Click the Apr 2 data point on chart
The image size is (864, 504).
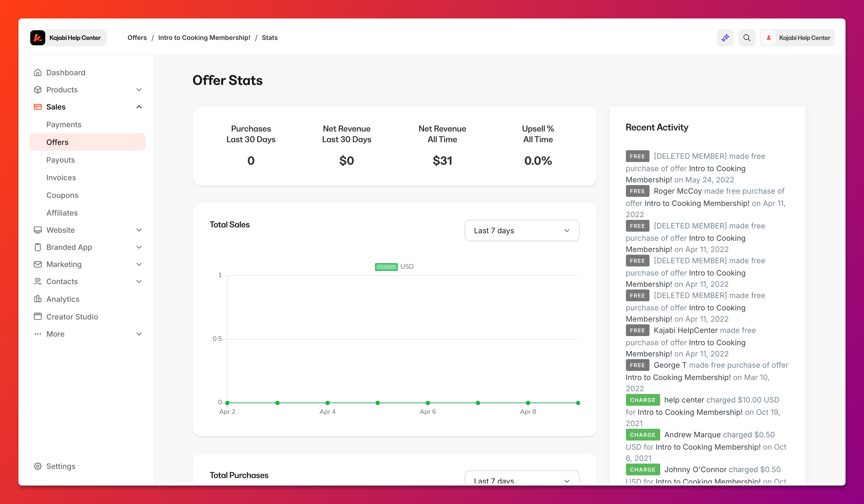click(227, 403)
